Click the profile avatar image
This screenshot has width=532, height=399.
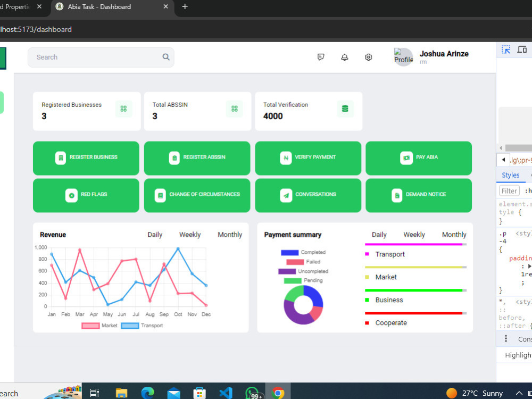click(403, 57)
